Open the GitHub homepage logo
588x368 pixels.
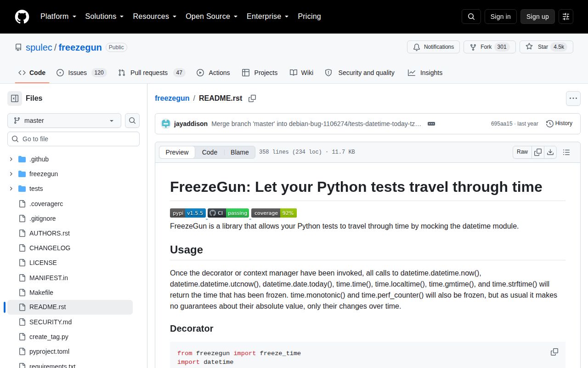22,17
